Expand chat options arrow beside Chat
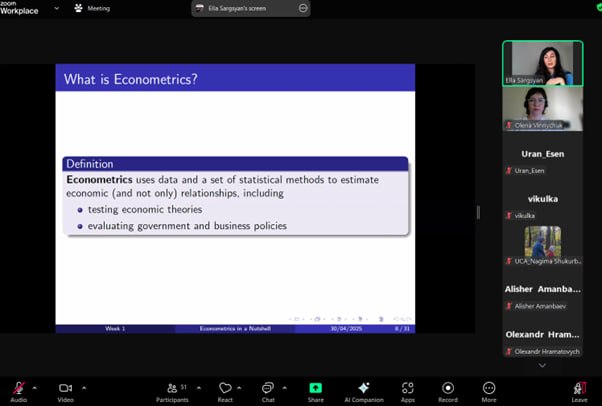Viewport: 602px width, 406px height. pos(284,388)
